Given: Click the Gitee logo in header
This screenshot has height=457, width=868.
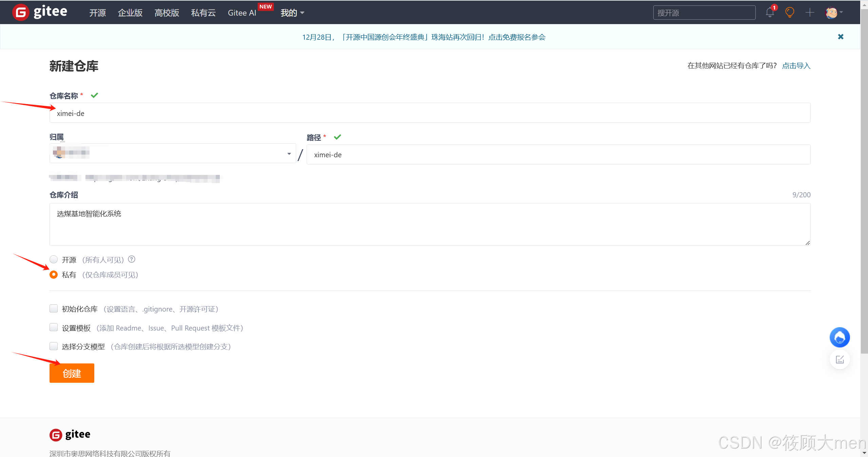Looking at the screenshot, I should point(40,12).
